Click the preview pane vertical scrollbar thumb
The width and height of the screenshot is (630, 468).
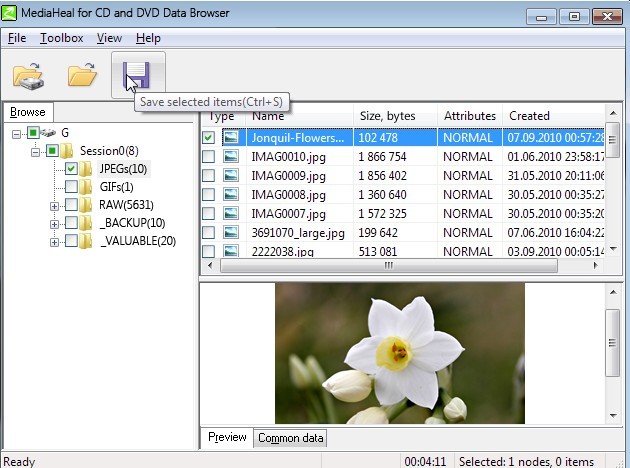tap(613, 343)
